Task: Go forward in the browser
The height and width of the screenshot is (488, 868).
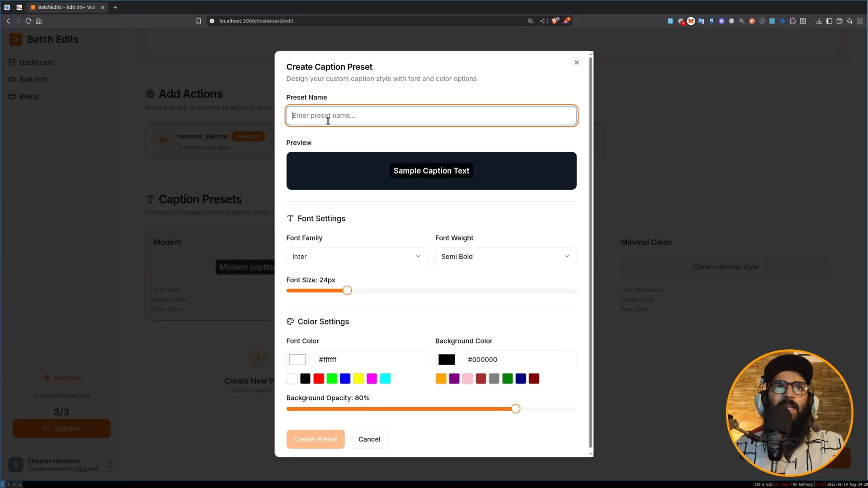Action: pos(18,21)
